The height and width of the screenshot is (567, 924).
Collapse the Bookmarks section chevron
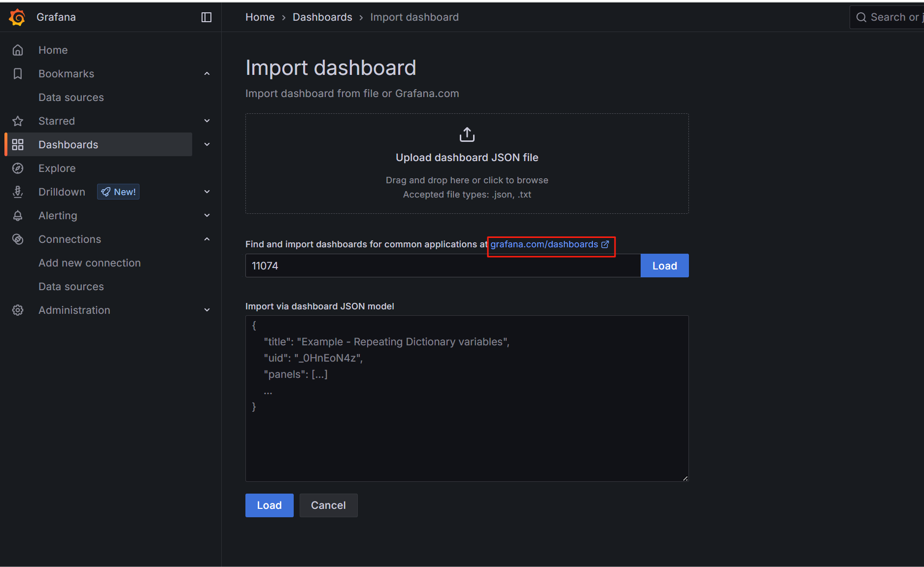[x=207, y=73]
